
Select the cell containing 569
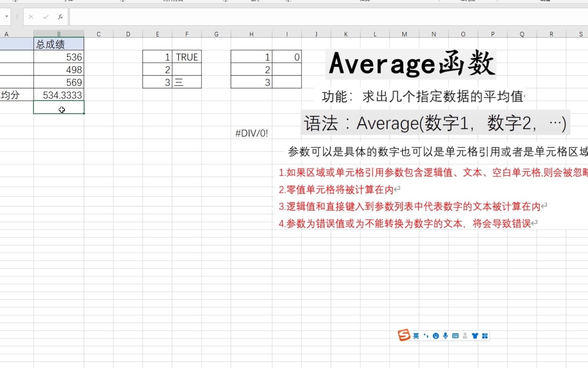59,82
